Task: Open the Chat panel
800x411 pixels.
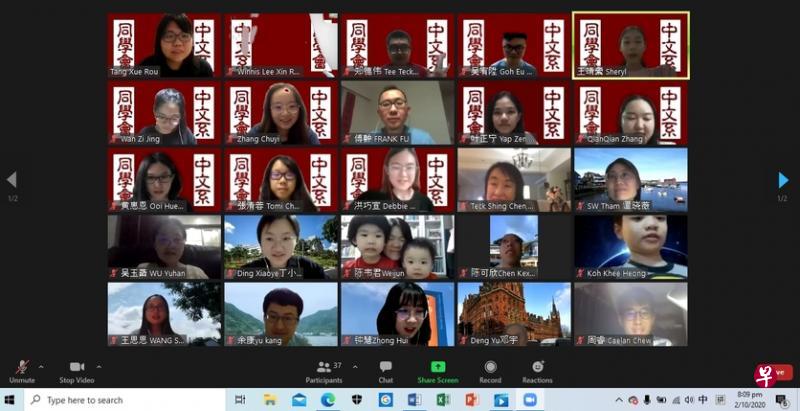Action: tap(386, 372)
